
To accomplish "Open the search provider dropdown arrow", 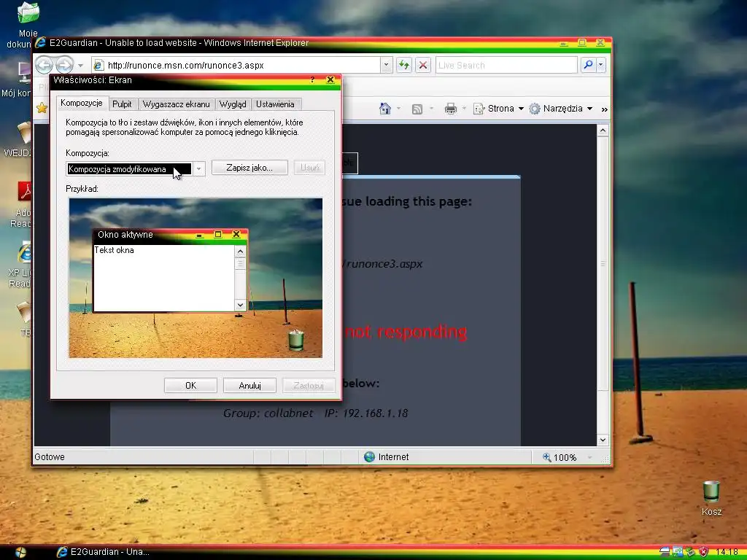I will pyautogui.click(x=601, y=65).
